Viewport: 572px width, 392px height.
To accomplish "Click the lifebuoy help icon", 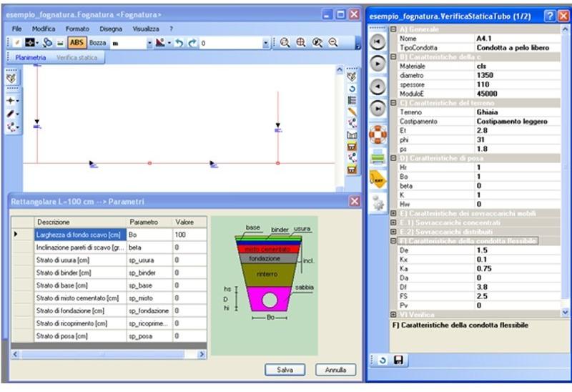I will pos(378,134).
